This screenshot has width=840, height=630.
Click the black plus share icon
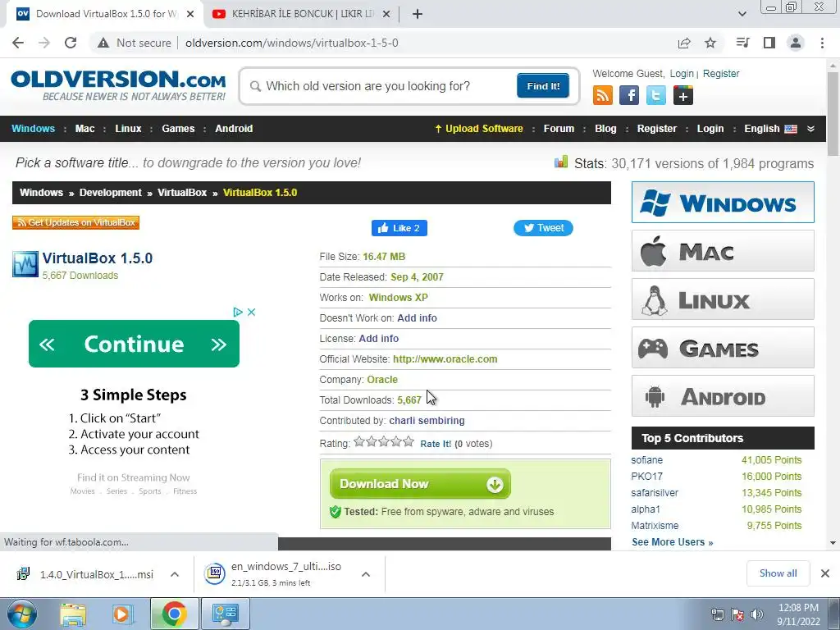point(683,95)
